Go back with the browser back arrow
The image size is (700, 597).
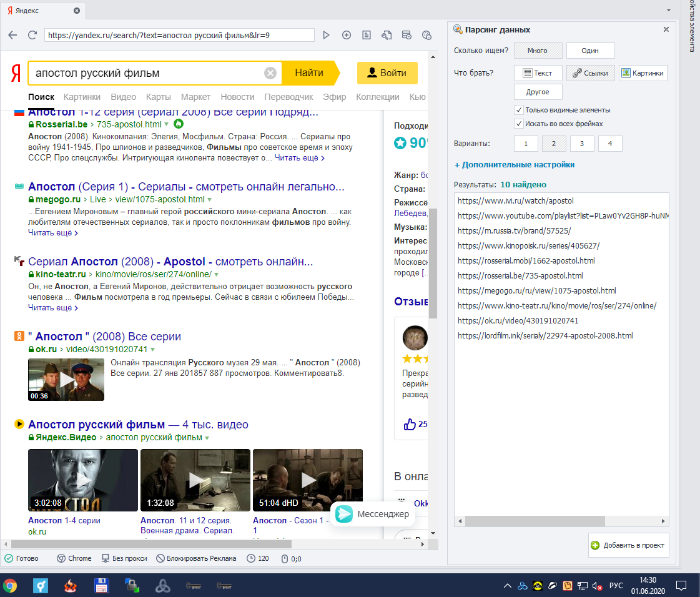click(12, 35)
